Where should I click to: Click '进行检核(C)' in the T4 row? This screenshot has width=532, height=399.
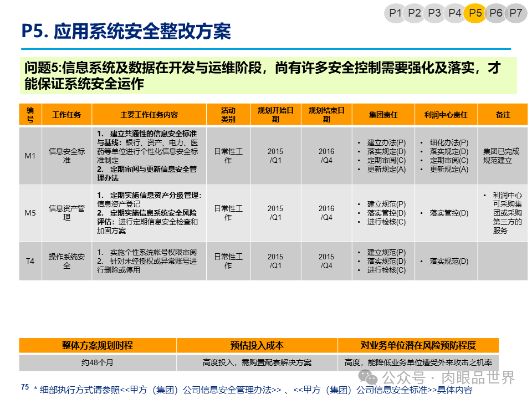click(x=386, y=270)
